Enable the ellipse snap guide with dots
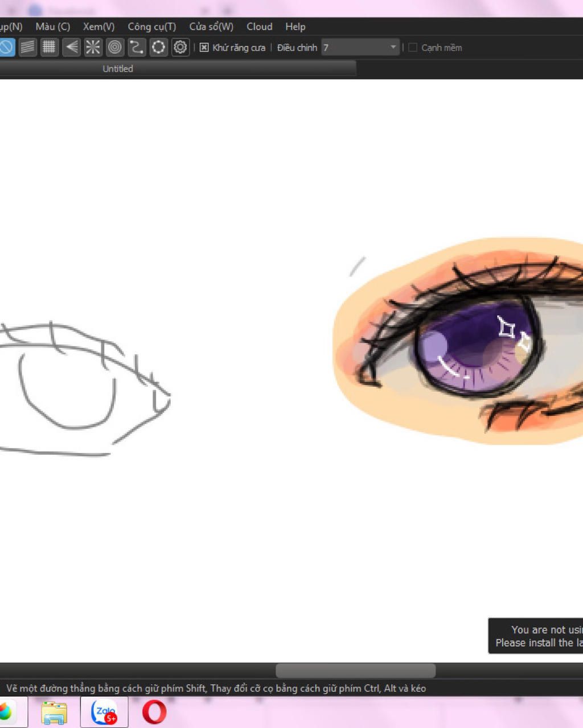 click(158, 47)
